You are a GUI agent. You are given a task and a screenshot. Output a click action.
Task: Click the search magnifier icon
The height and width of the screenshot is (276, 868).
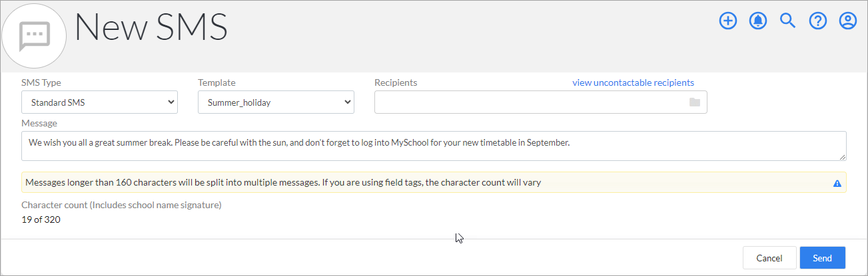(x=788, y=21)
